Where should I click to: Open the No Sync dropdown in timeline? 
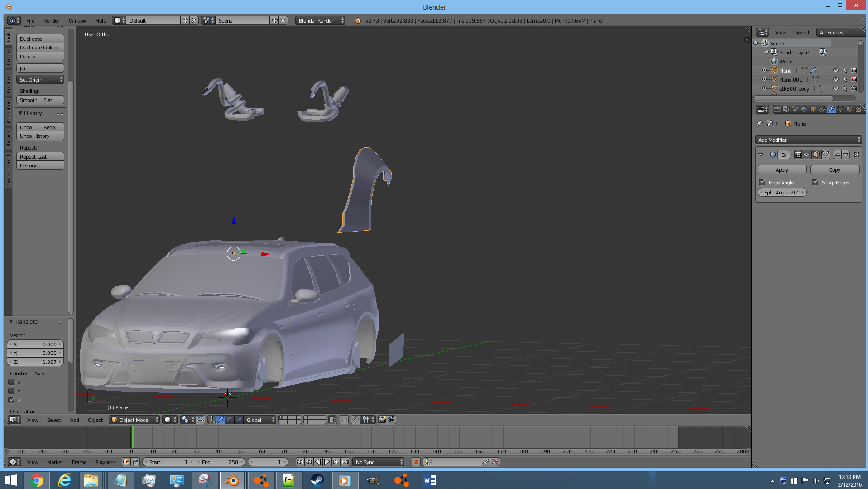[x=379, y=462]
